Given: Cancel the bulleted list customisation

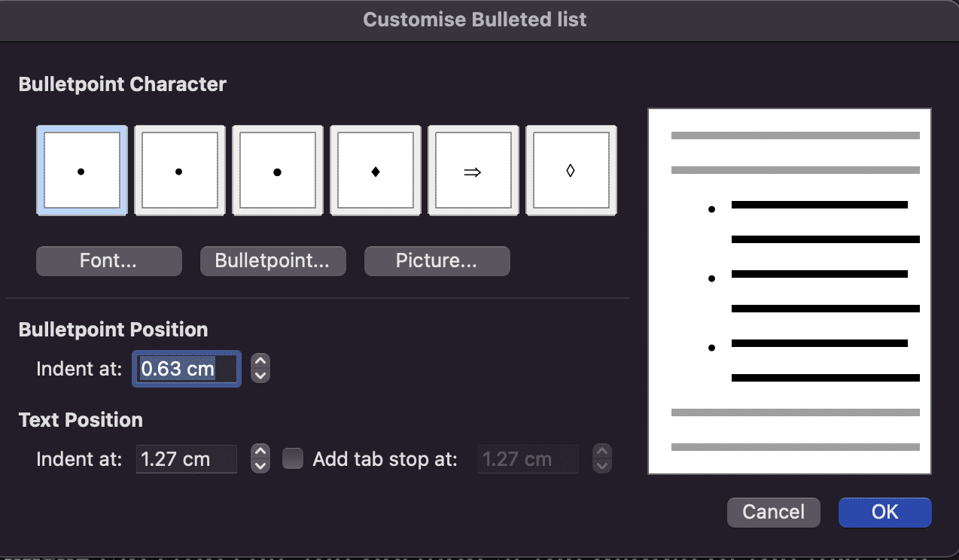Looking at the screenshot, I should point(773,512).
